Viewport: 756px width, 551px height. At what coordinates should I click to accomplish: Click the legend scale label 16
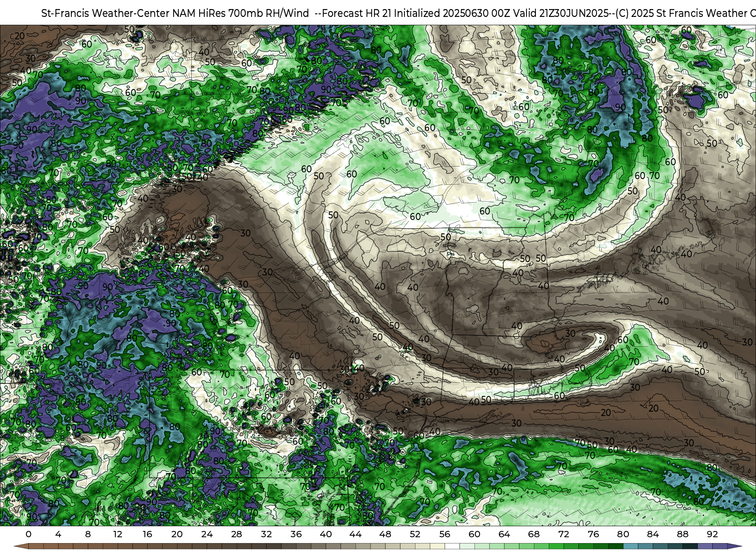(147, 534)
